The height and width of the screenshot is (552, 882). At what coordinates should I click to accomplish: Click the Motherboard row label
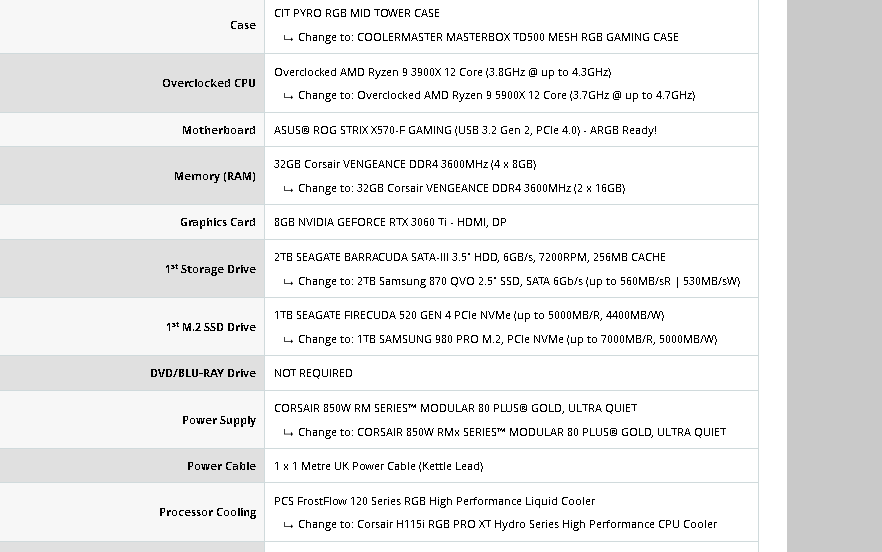(219, 130)
